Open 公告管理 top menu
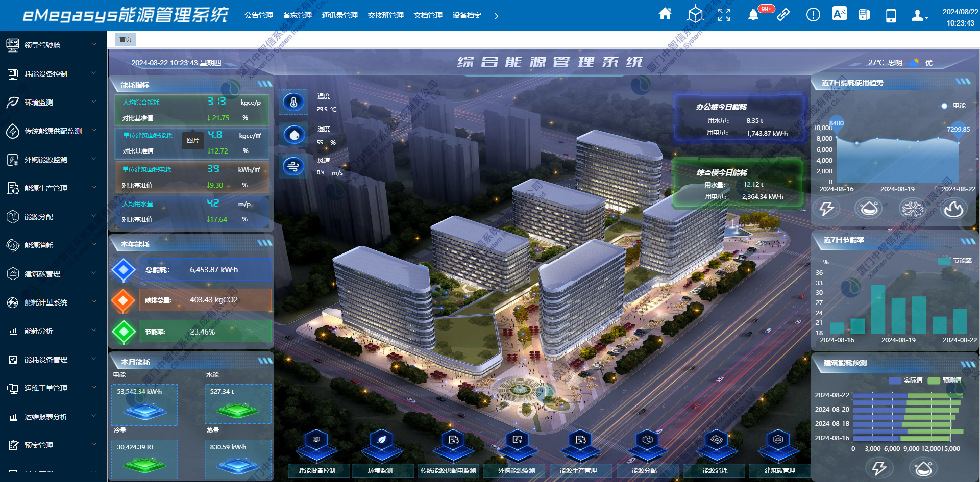 click(x=259, y=15)
